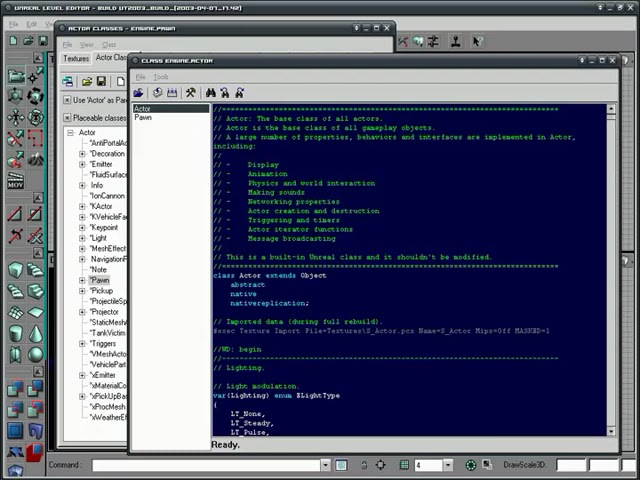Open the View menu in Actor Classes window
Screen dimensions: 640x480
coord(87,44)
